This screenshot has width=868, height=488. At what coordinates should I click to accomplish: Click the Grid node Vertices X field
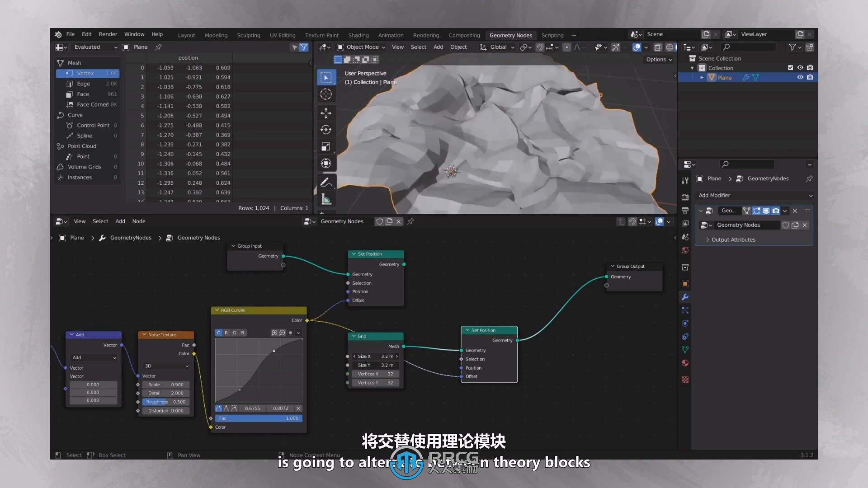click(x=375, y=374)
